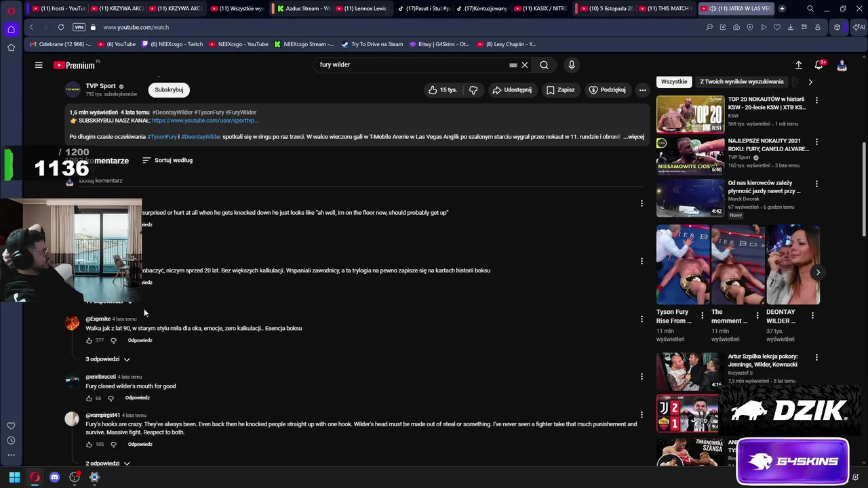Expand 3 odpowiedzi replies
Image resolution: width=868 pixels, height=488 pixels.
(107, 359)
